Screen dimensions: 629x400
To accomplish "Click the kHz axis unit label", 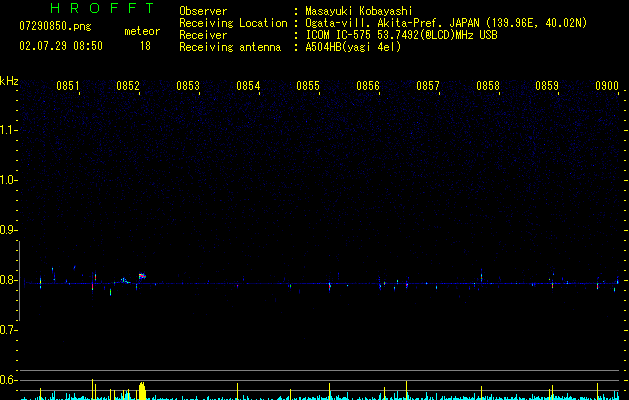I will [x=9, y=81].
